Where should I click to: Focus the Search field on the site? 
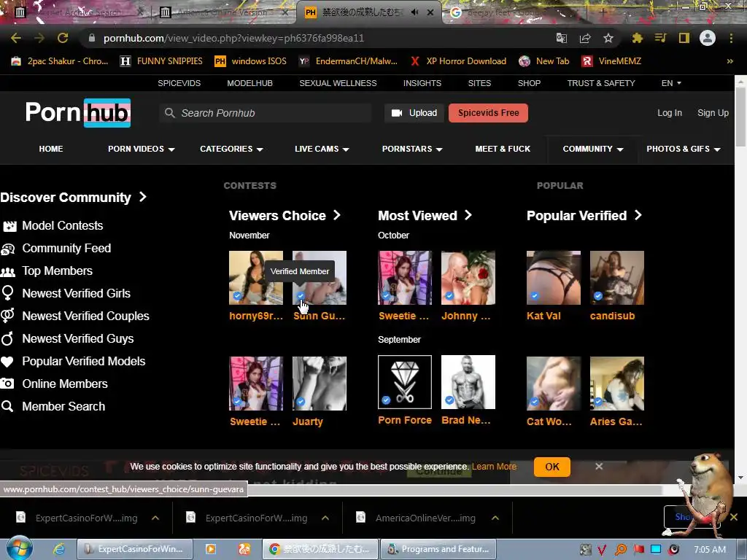[266, 113]
